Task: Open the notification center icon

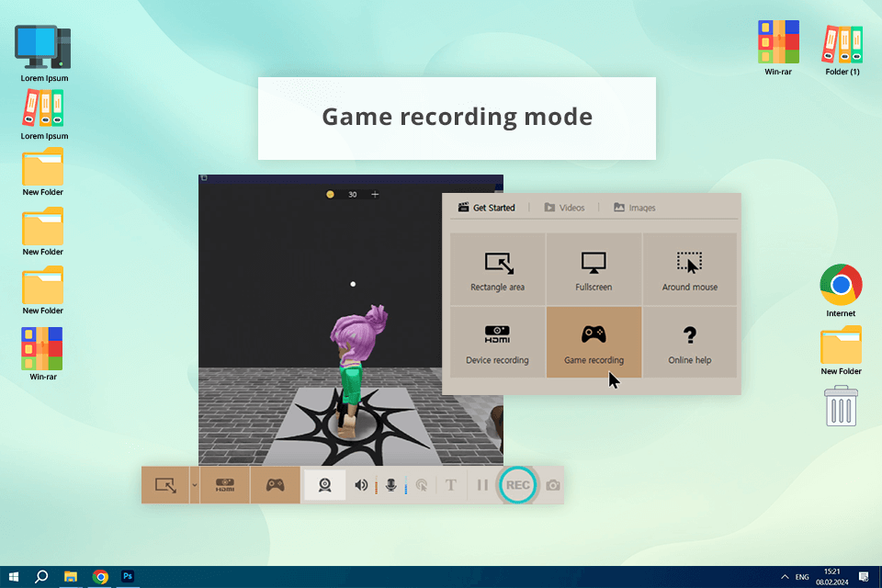Action: pos(864,577)
